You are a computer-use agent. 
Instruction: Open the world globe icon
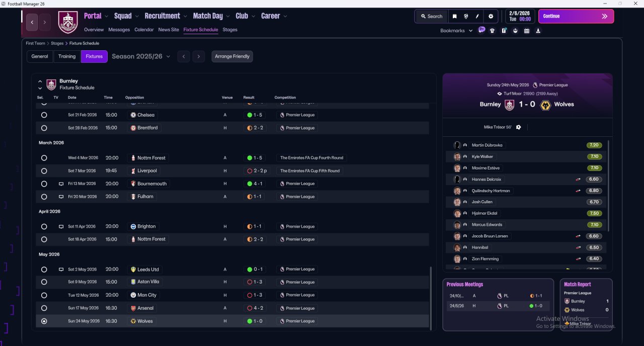tap(466, 16)
